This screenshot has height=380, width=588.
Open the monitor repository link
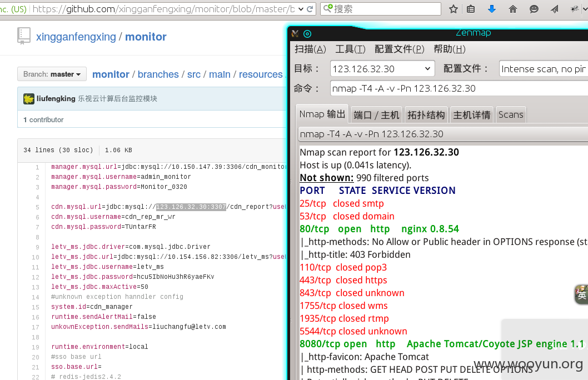(x=146, y=37)
